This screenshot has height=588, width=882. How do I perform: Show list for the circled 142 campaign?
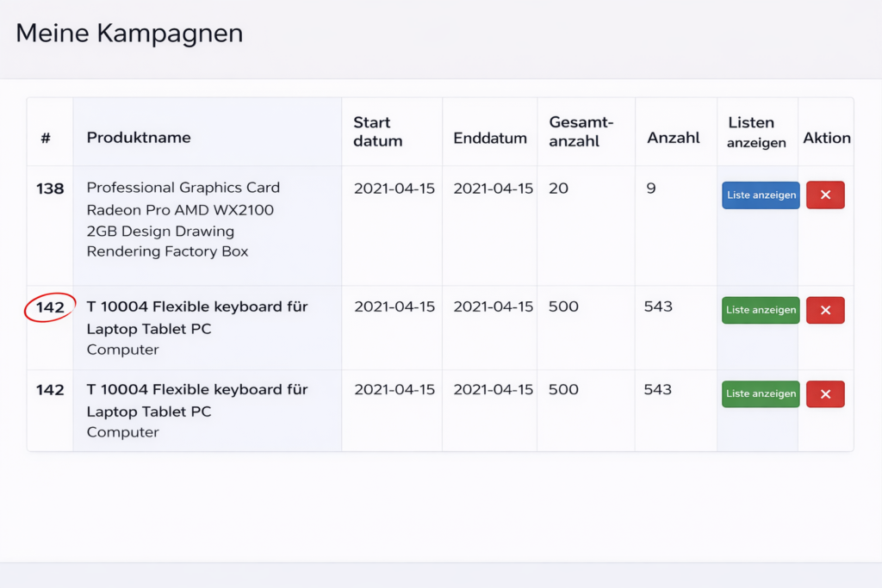761,310
